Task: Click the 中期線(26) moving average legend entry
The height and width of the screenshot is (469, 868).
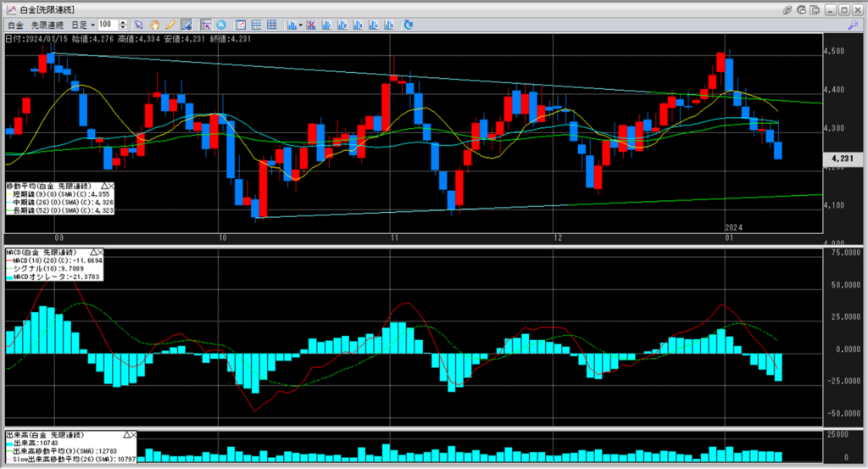Action: (60, 203)
